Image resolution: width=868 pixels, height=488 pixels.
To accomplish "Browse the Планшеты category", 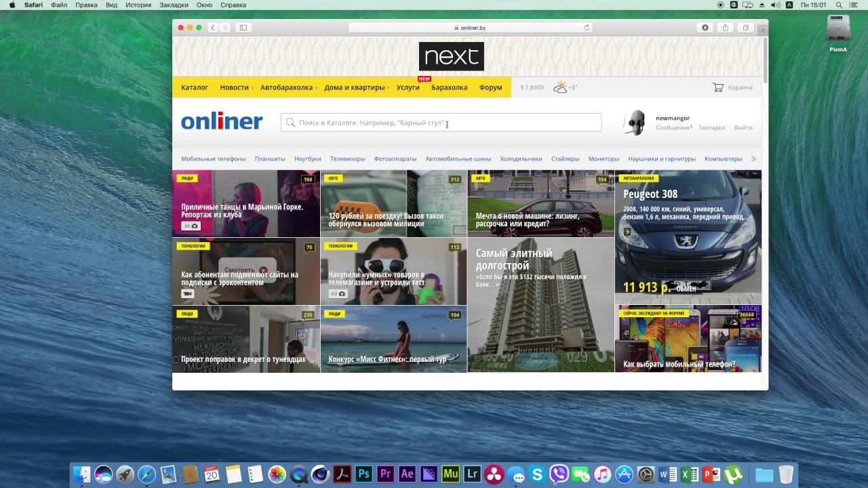I will (270, 159).
